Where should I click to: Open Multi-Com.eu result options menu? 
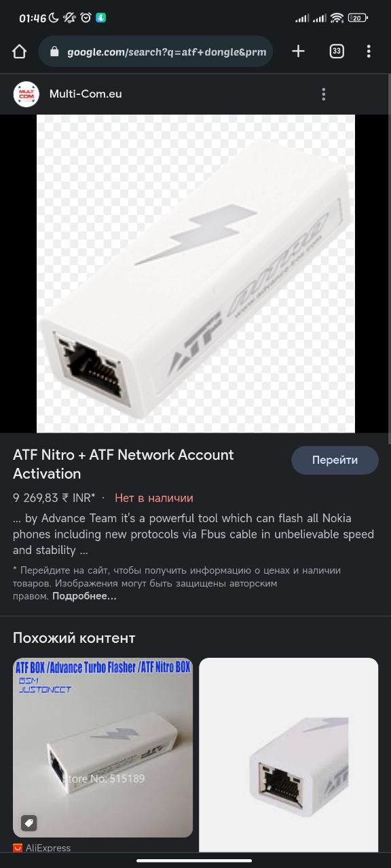(324, 94)
